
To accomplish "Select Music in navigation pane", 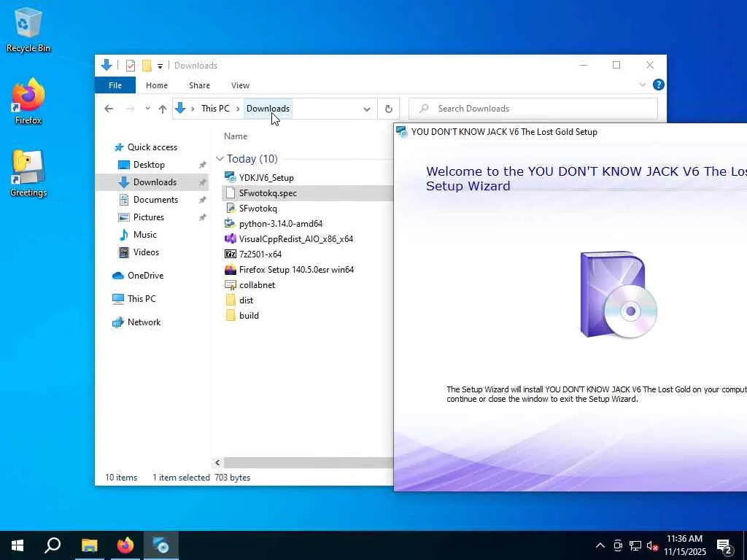I will (x=145, y=235).
